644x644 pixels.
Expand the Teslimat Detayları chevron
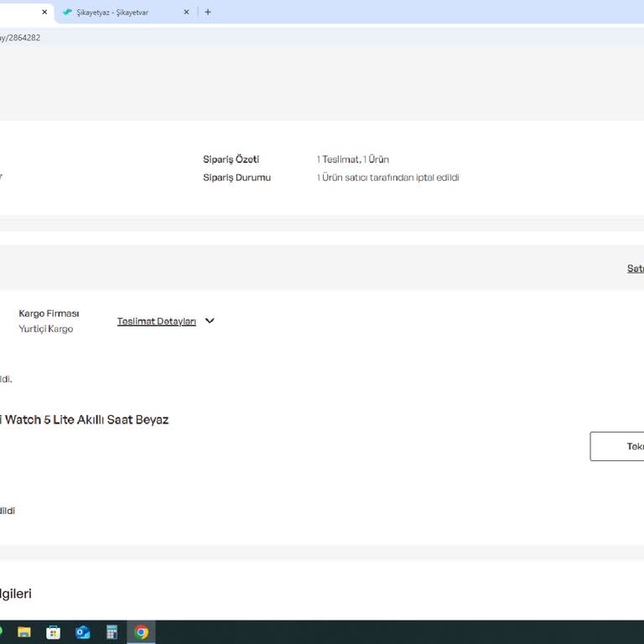pos(210,320)
